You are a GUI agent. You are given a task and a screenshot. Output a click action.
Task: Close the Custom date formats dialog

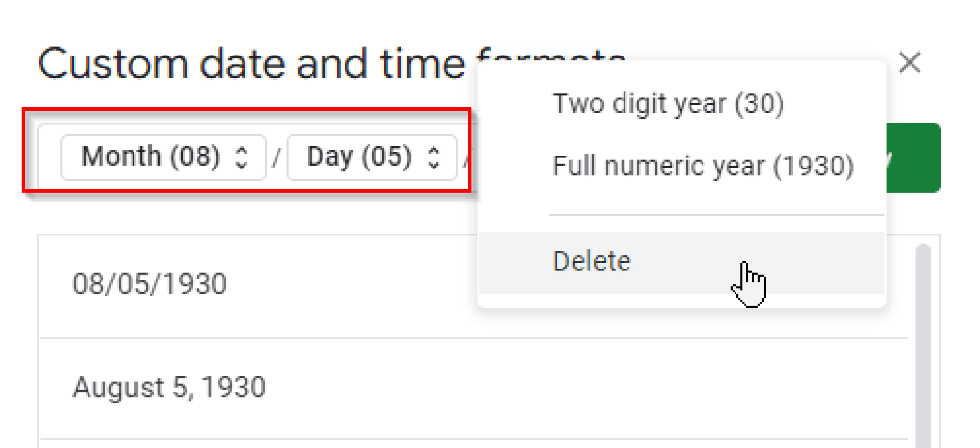pyautogui.click(x=909, y=63)
